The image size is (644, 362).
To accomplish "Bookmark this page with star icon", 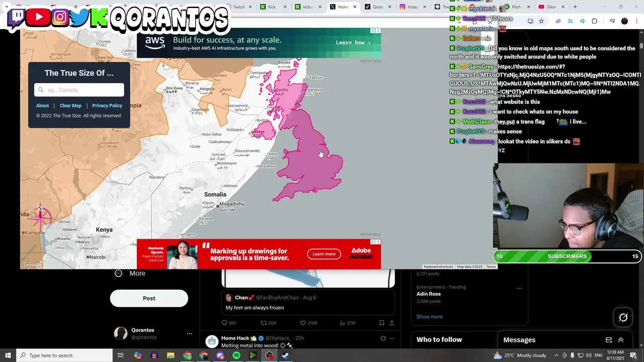I will 541,21.
